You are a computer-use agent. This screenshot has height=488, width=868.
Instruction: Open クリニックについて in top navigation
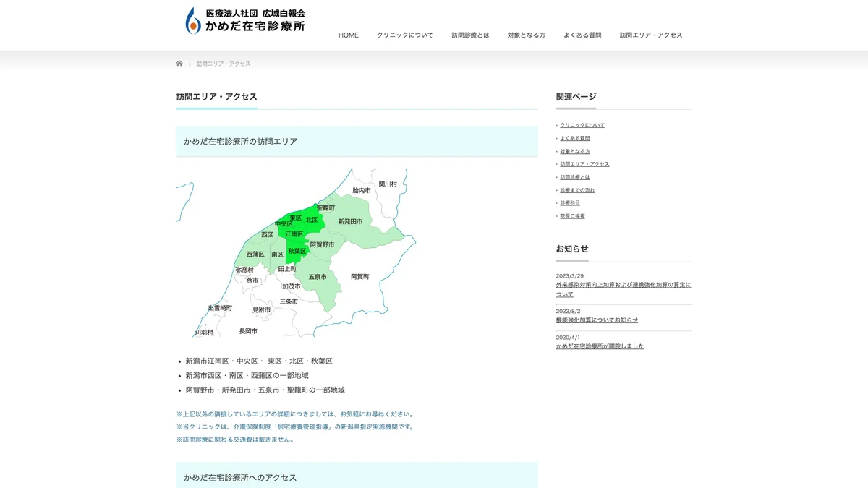click(x=405, y=35)
